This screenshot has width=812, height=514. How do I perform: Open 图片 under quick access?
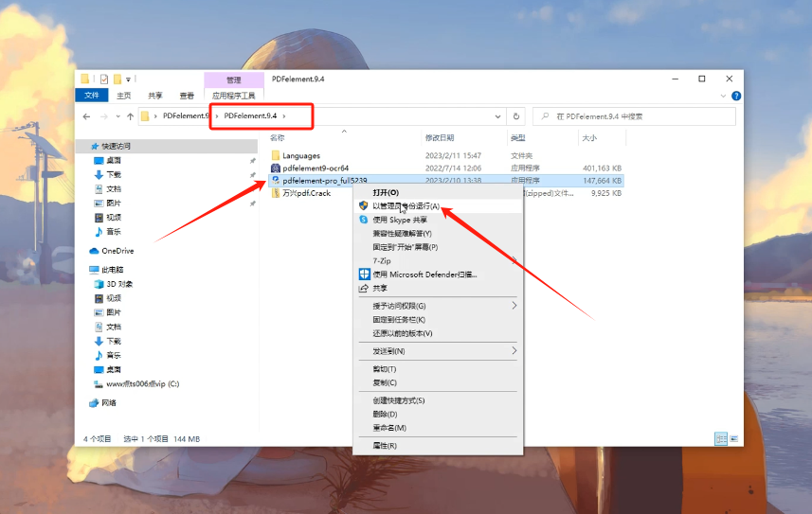[114, 203]
